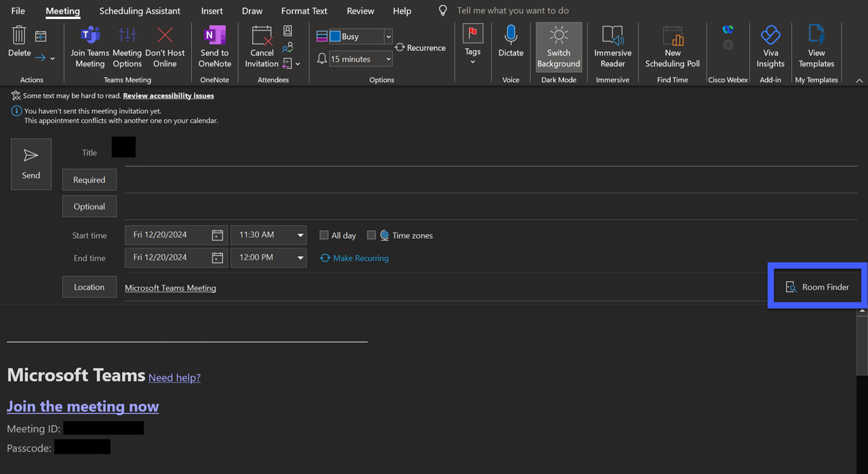The image size is (868, 474).
Task: Click the View Templates icon
Action: [x=816, y=35]
